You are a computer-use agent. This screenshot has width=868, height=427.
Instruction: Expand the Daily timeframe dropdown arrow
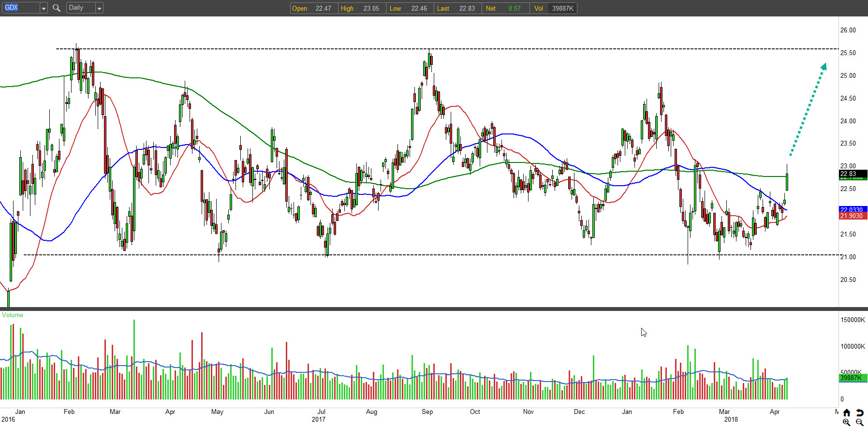click(x=99, y=8)
